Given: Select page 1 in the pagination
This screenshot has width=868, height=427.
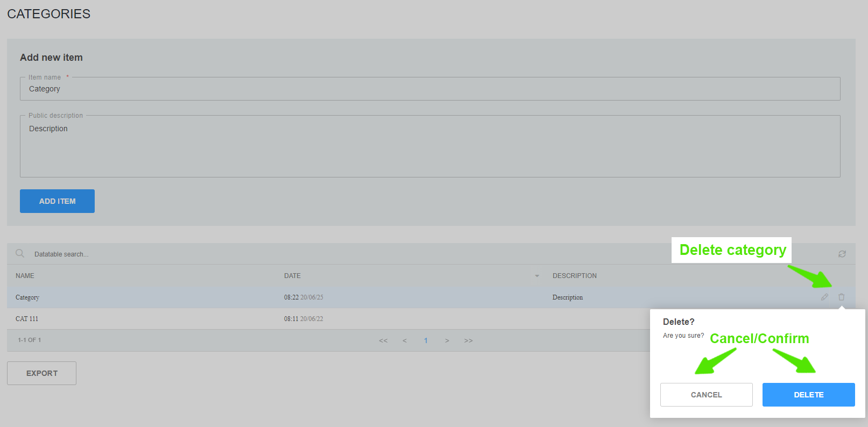Looking at the screenshot, I should 426,340.
